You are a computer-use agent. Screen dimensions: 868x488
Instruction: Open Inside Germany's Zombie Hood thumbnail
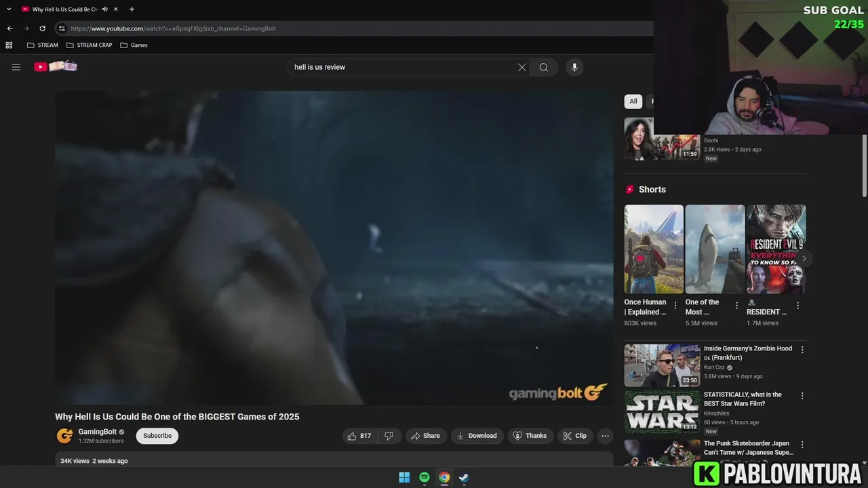662,365
